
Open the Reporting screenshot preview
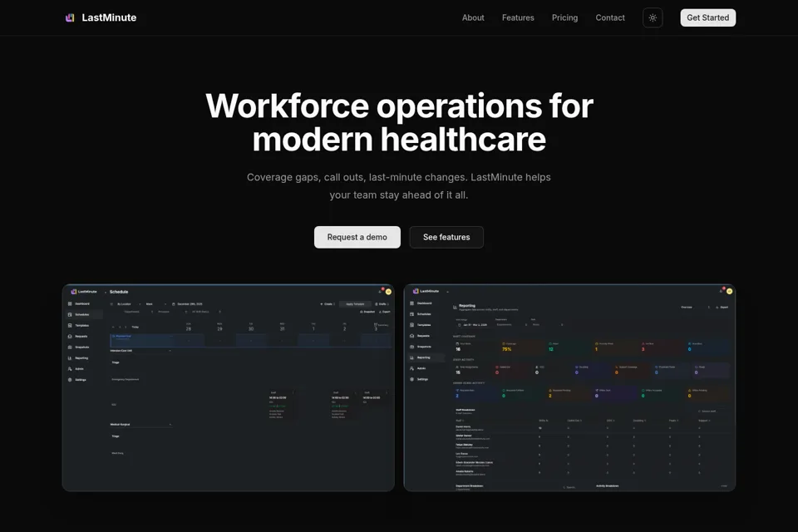point(569,387)
